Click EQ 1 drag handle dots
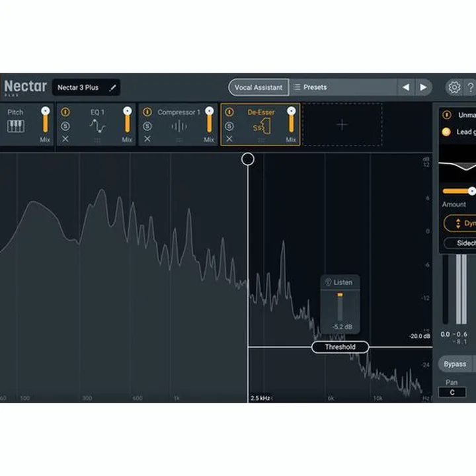Image resolution: width=476 pixels, height=476 pixels. pos(97,140)
